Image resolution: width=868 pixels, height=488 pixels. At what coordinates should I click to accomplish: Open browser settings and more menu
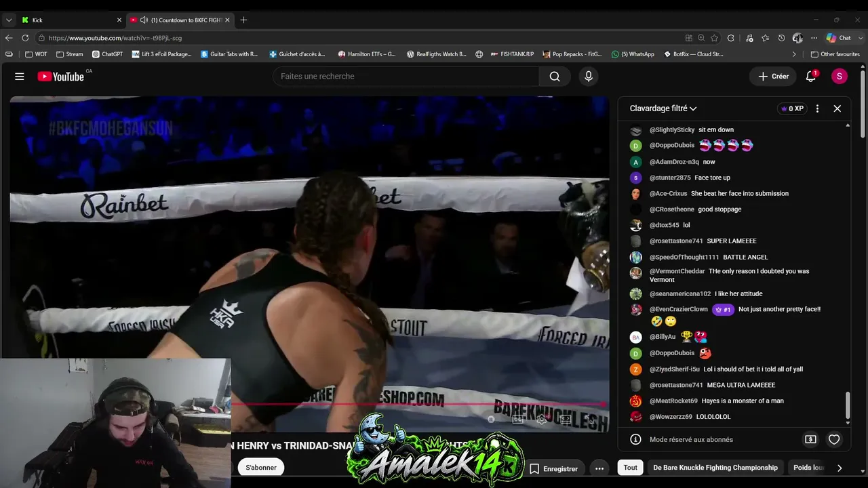pyautogui.click(x=814, y=38)
